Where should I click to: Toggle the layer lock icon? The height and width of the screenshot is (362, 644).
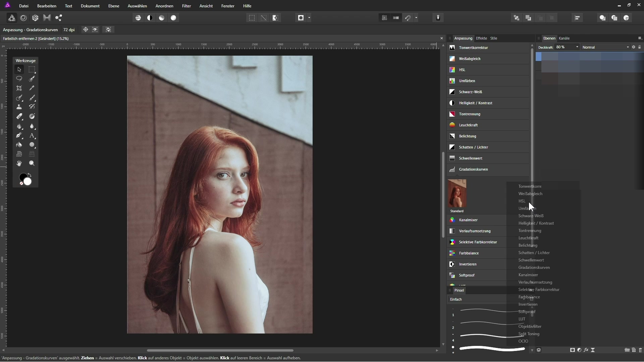(640, 47)
